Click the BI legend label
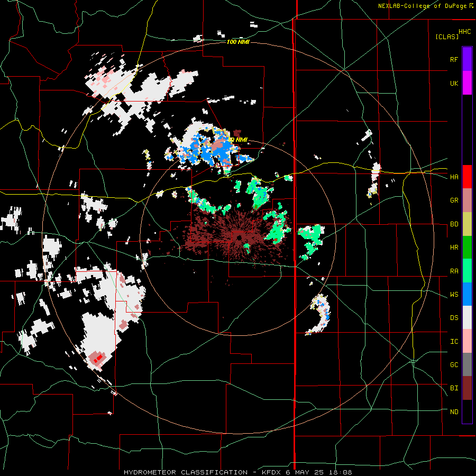 [x=454, y=388]
